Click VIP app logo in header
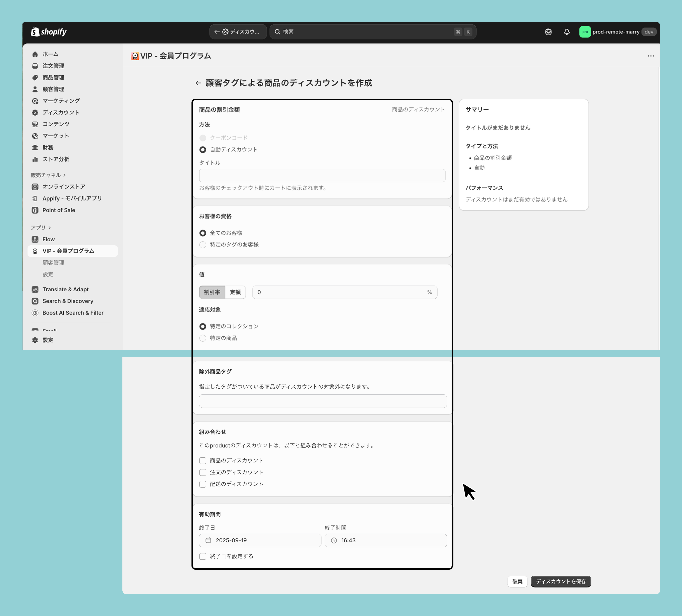 coord(135,56)
